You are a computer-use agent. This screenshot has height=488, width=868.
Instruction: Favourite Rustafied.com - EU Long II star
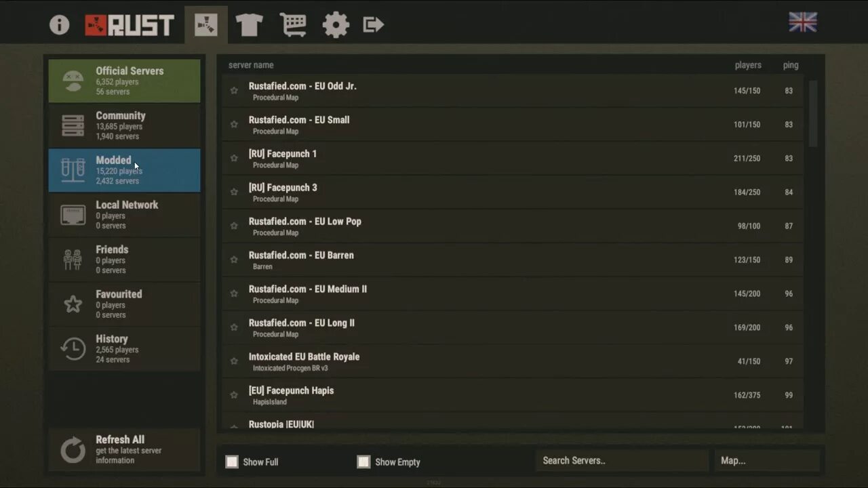(234, 327)
